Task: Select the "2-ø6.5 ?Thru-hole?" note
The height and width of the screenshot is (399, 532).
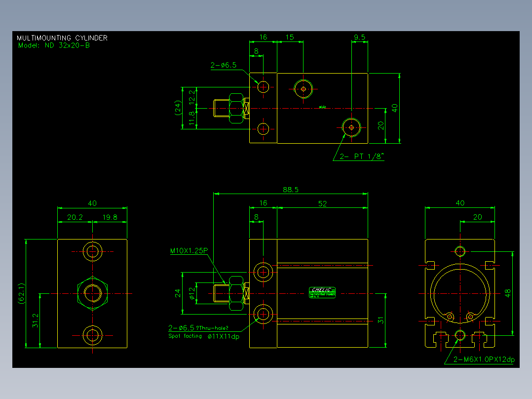Action: pyautogui.click(x=198, y=328)
